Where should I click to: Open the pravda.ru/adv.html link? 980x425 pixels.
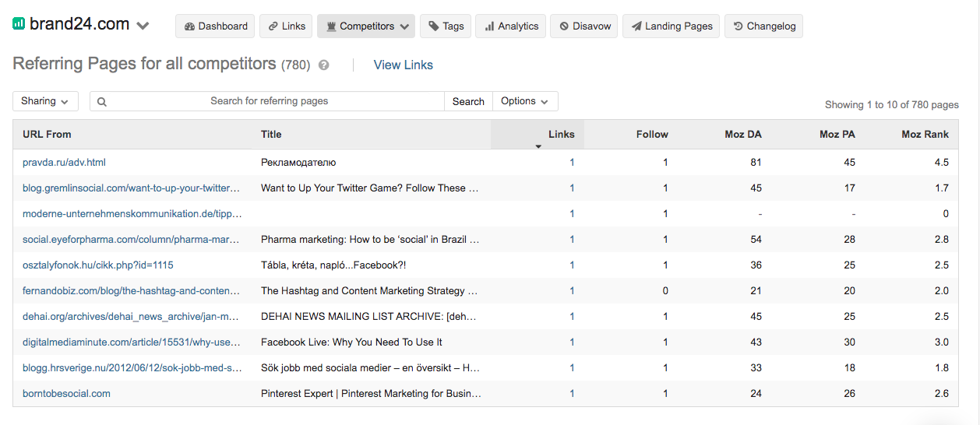64,163
